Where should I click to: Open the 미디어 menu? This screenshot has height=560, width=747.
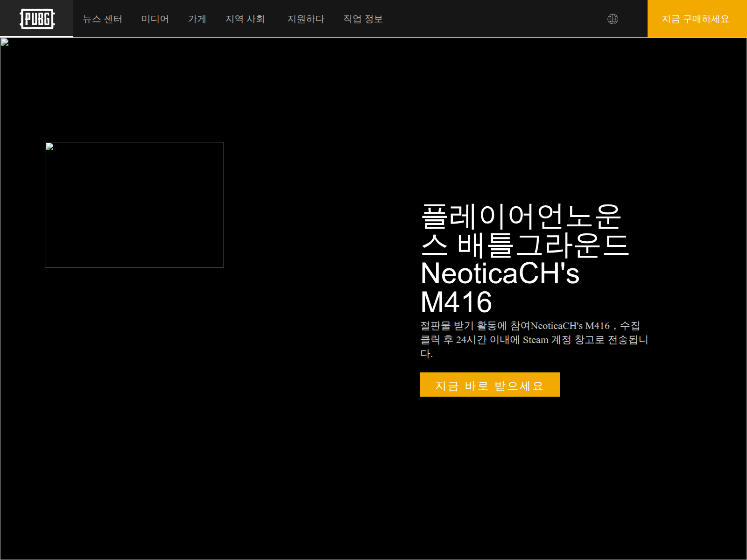coord(155,19)
